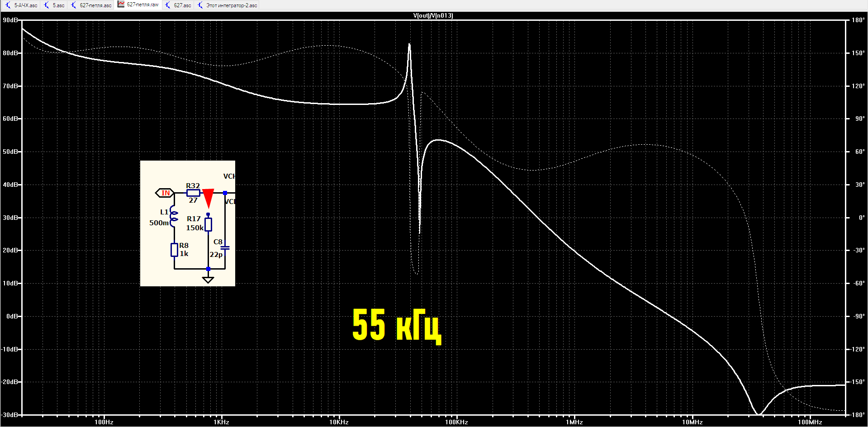The image size is (868, 427).
Task: Switch to the 5-АЧХ.asc tab
Action: [x=22, y=5]
